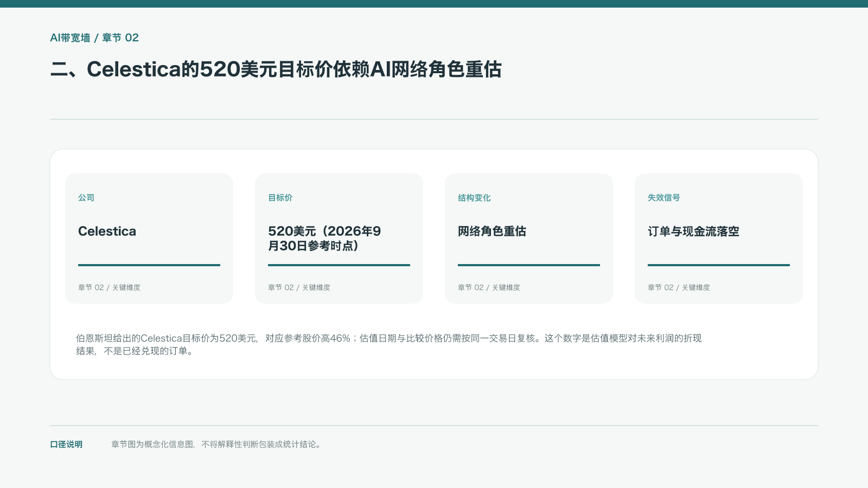Click the breadcrumb 'AI带宽墙 / 章节 02'
This screenshot has width=868, height=488.
point(94,38)
